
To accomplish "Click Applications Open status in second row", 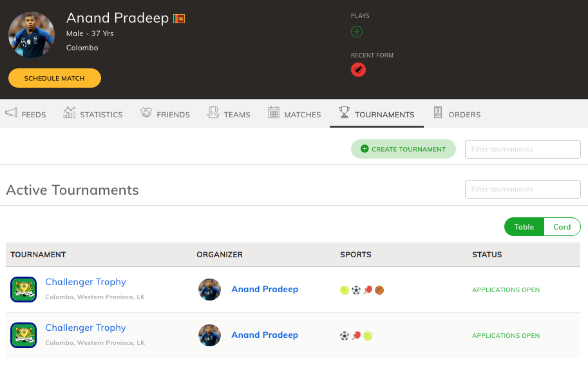I will click(x=506, y=336).
